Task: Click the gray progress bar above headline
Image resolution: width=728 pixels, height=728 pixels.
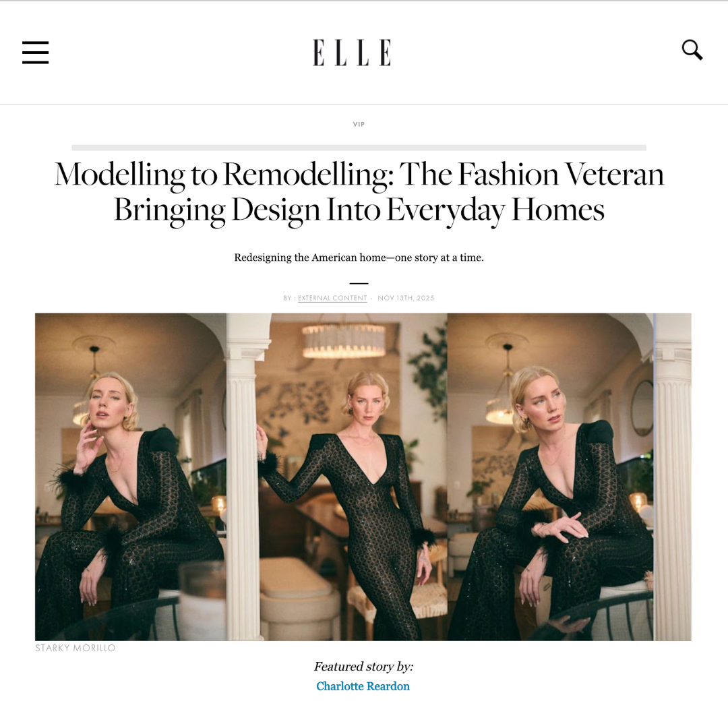Action: click(x=359, y=148)
